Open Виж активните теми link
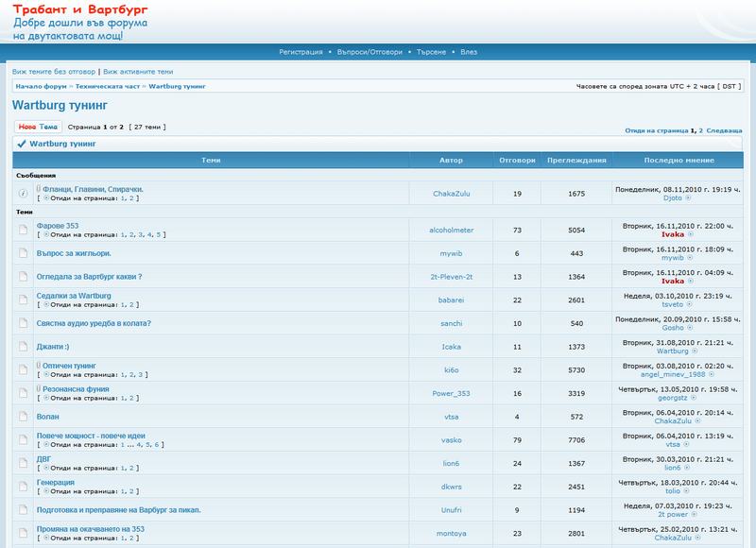The width and height of the screenshot is (756, 548). click(138, 72)
